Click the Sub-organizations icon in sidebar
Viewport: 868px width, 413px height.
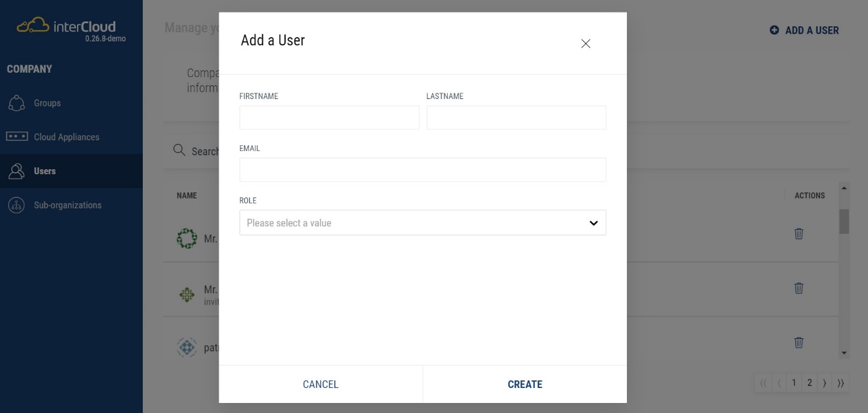(x=16, y=205)
